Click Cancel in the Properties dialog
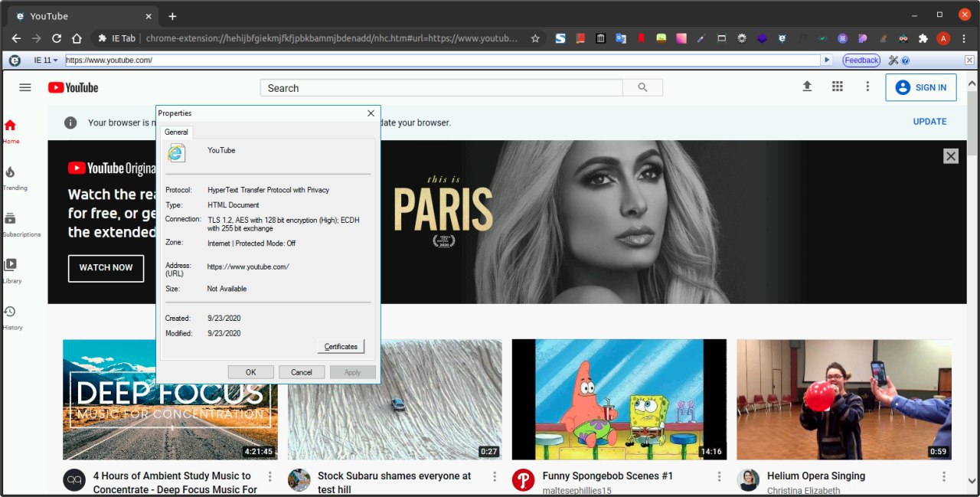This screenshot has height=497, width=980. [x=301, y=372]
